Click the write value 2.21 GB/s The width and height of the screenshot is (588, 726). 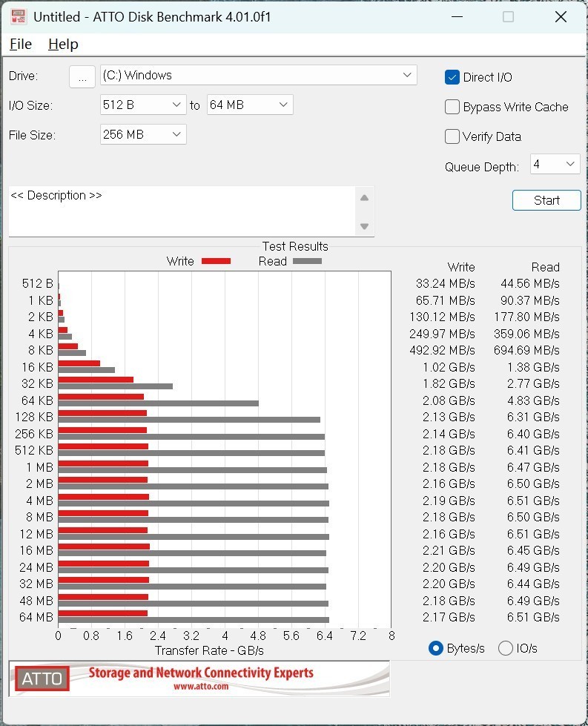coord(449,550)
